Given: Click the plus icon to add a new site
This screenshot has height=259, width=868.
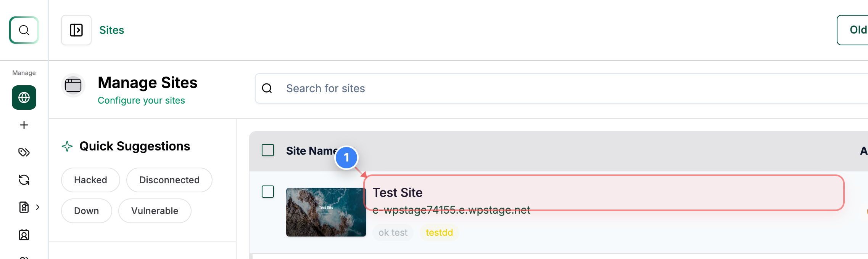Looking at the screenshot, I should 24,125.
